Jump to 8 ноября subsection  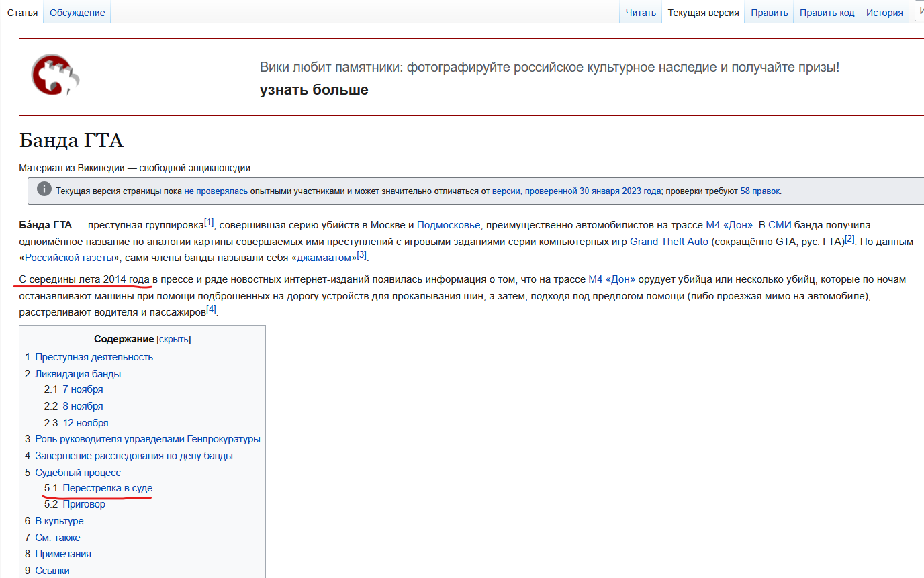coord(83,407)
